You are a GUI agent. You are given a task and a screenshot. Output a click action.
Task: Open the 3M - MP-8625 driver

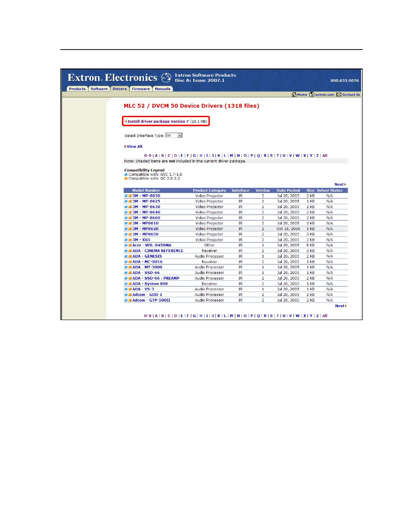click(146, 201)
